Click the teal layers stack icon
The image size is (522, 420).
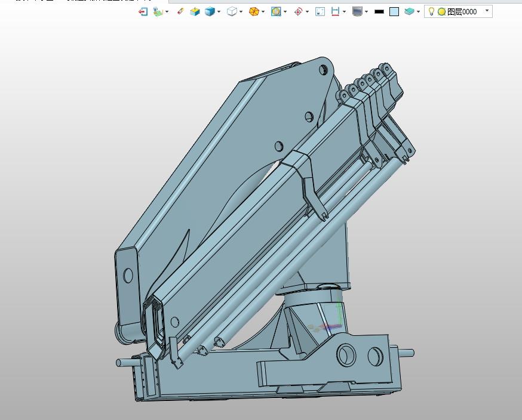(409, 12)
